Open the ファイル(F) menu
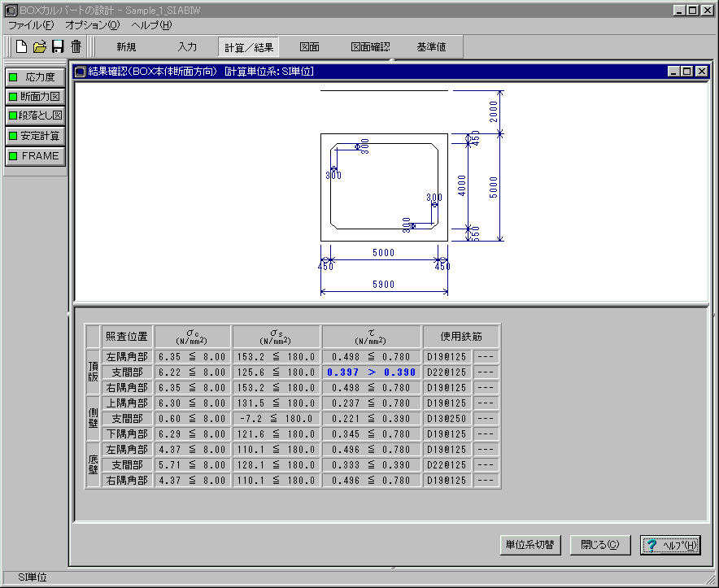Viewport: 719px width, 588px height. coord(31,25)
